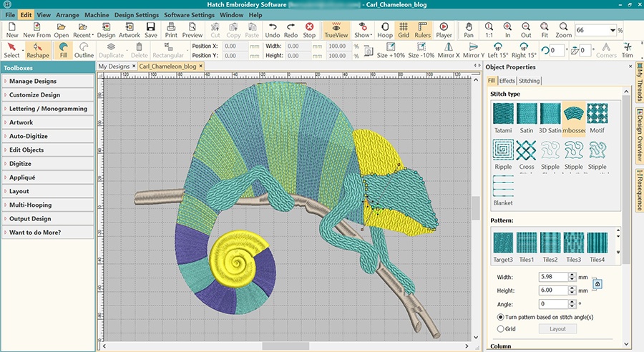
Task: Select the Grid radio option
Action: [500, 328]
